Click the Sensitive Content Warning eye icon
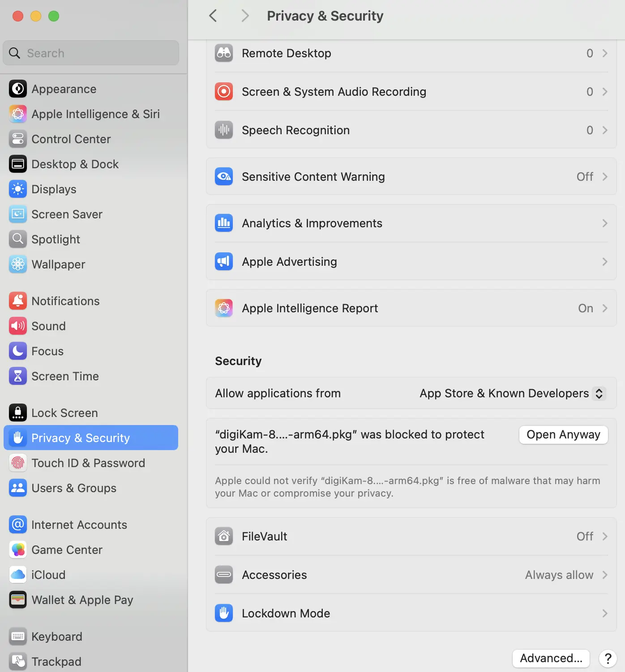The image size is (625, 672). [224, 177]
